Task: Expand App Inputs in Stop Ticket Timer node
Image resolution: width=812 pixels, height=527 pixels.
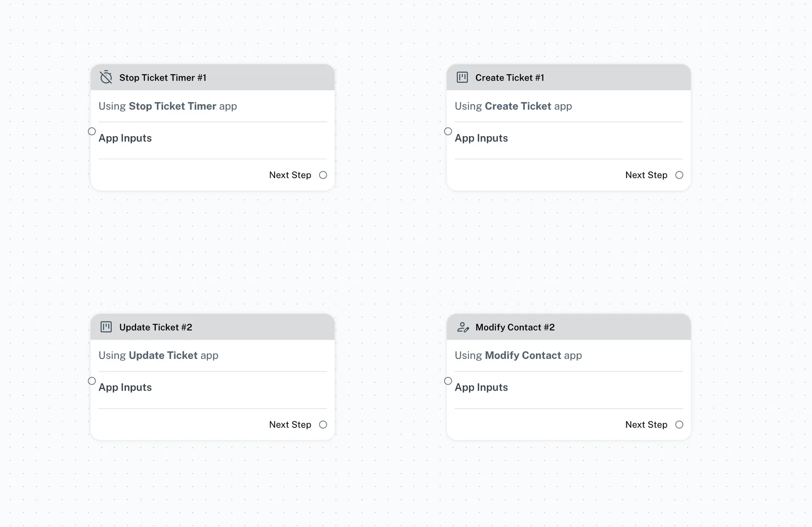Action: coord(125,138)
